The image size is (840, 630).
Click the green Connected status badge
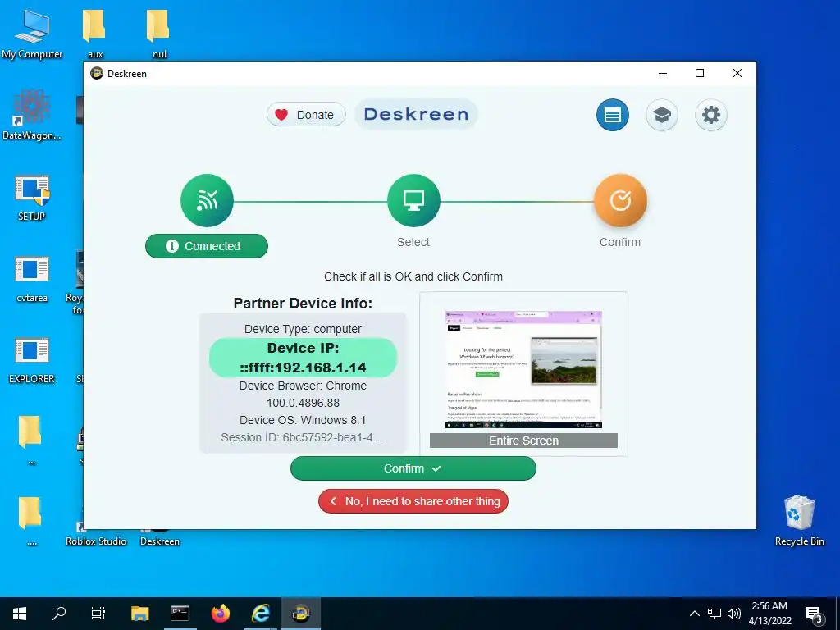coord(207,246)
